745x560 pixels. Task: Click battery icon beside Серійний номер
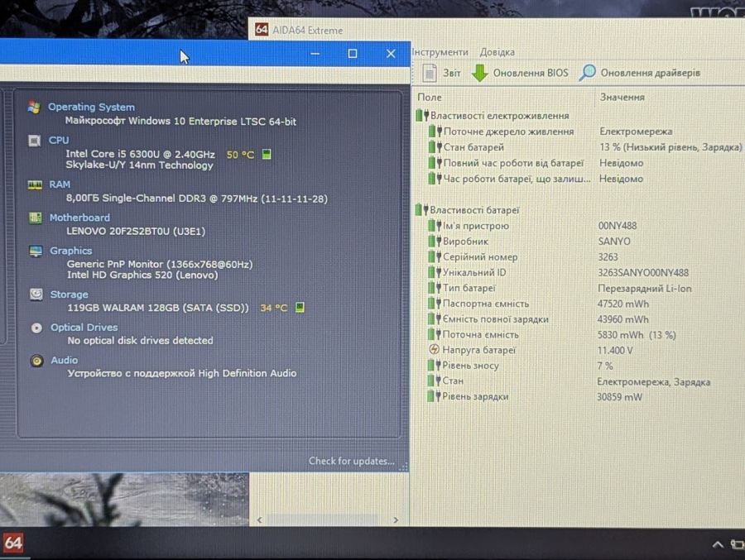[x=435, y=256]
